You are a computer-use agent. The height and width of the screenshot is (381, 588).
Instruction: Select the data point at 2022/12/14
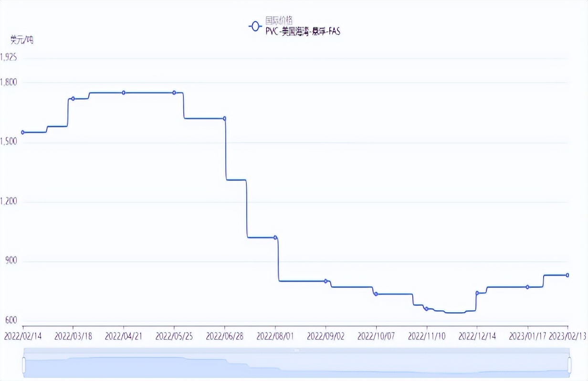pos(477,293)
